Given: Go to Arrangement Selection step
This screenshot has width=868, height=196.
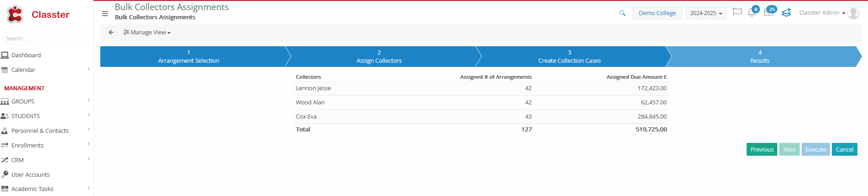Looking at the screenshot, I should pyautogui.click(x=189, y=57).
